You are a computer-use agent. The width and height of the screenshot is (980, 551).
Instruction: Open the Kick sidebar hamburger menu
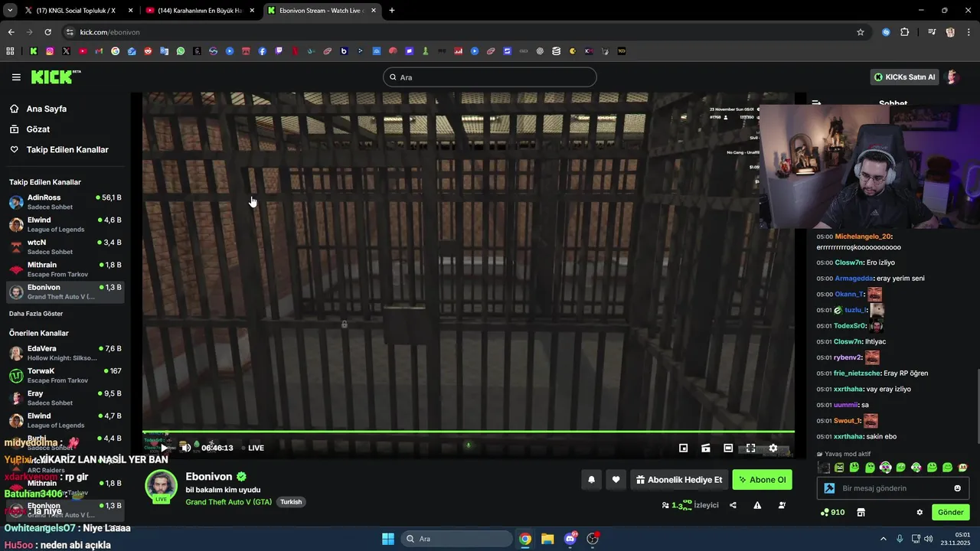point(16,77)
